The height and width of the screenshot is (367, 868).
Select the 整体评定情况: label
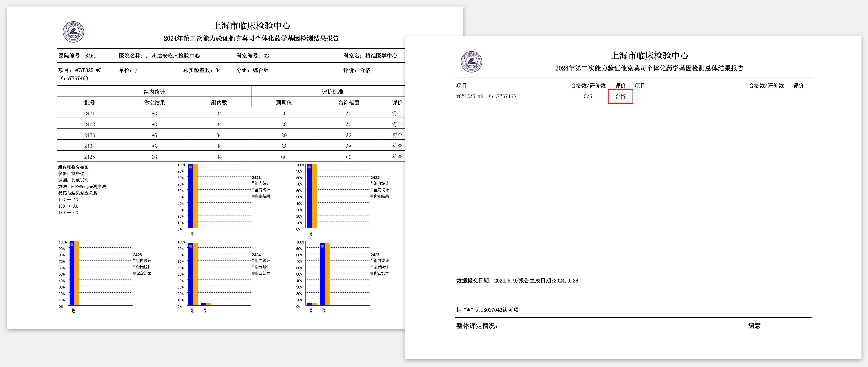point(477,326)
